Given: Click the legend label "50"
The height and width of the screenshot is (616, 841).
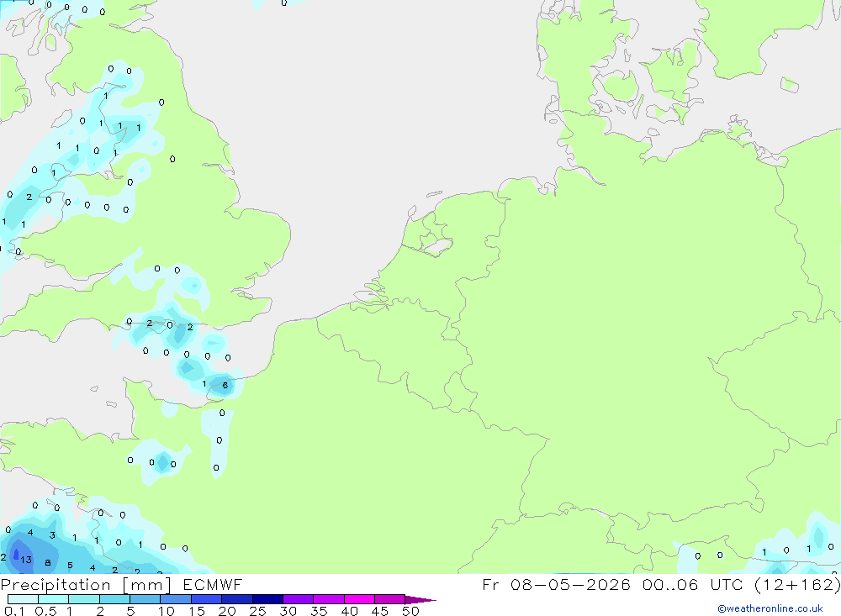Looking at the screenshot, I should (x=410, y=611).
